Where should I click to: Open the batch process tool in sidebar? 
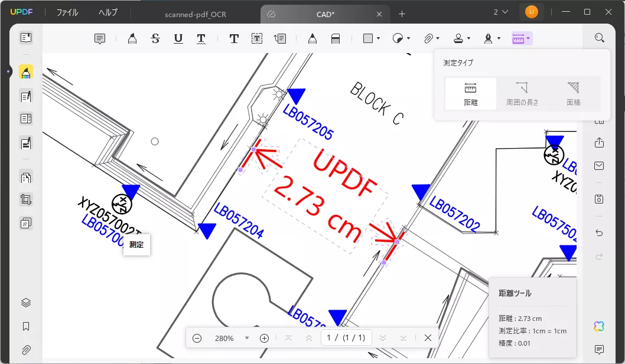pyautogui.click(x=26, y=224)
